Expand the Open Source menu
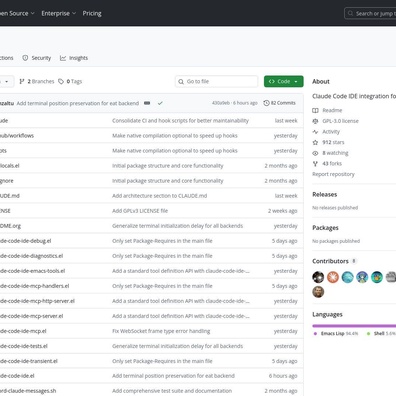 point(17,13)
